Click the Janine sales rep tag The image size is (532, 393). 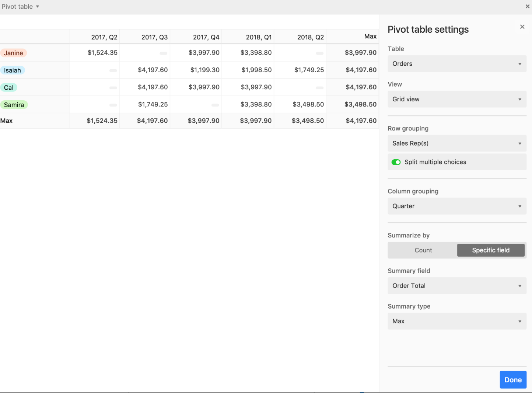tap(14, 53)
